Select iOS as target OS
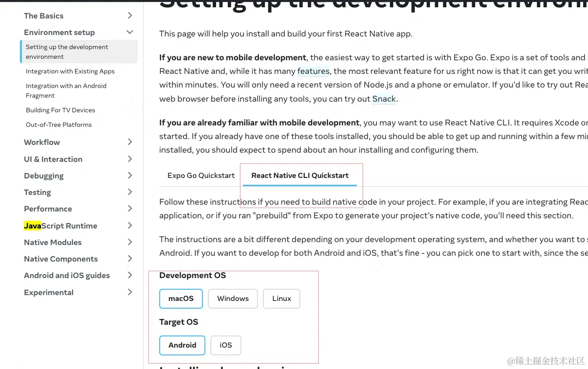The width and height of the screenshot is (588, 369). point(226,345)
